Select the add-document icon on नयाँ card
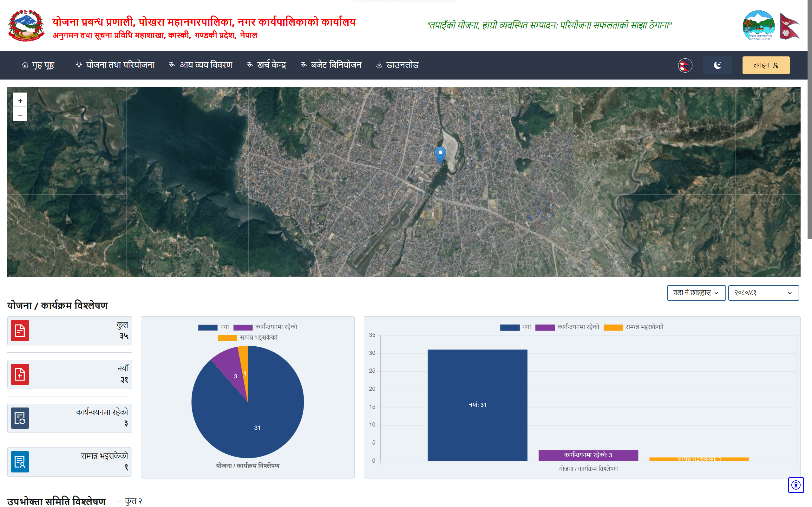The height and width of the screenshot is (507, 812). (19, 374)
